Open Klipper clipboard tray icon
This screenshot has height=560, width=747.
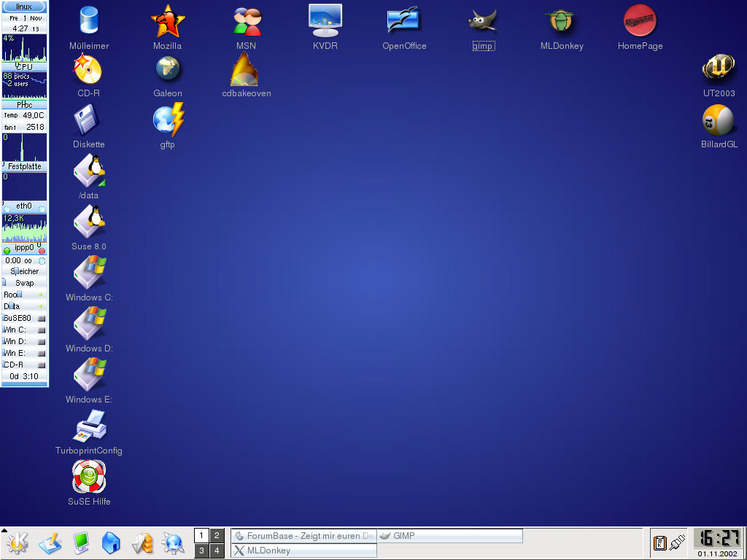659,542
